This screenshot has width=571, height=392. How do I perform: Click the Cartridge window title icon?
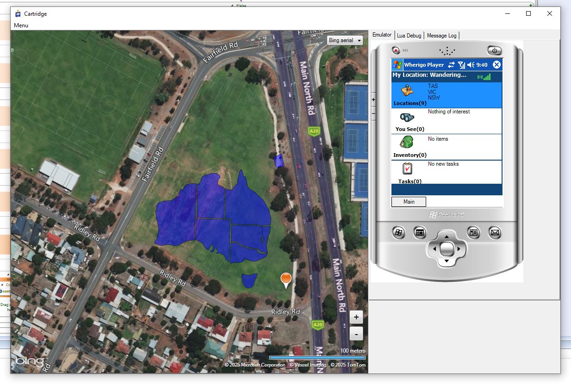(18, 13)
